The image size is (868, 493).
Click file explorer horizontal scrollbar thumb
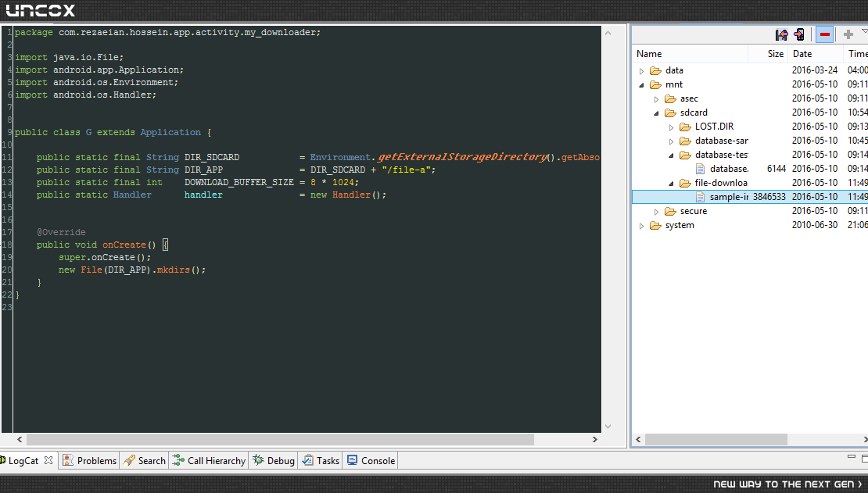(716, 439)
